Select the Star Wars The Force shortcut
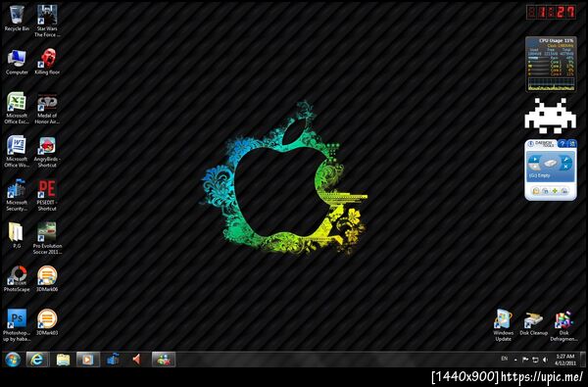Screen dimensions: 588x387 pyautogui.click(x=47, y=21)
